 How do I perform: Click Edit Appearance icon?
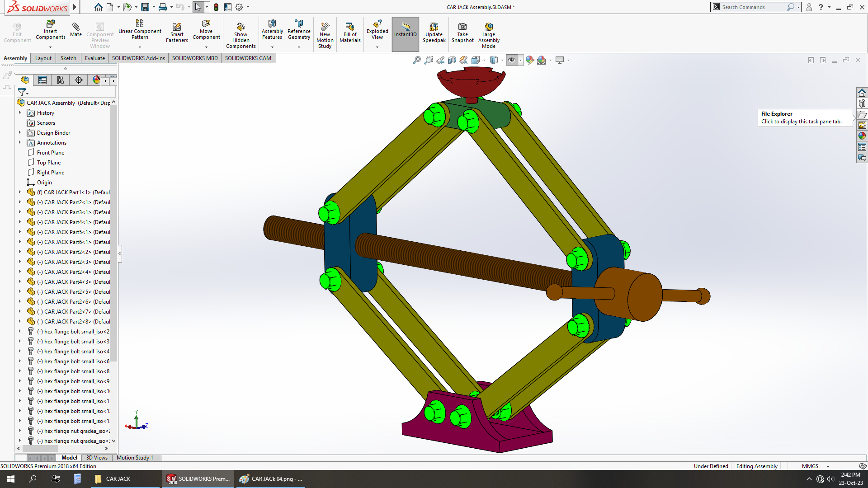pos(530,60)
